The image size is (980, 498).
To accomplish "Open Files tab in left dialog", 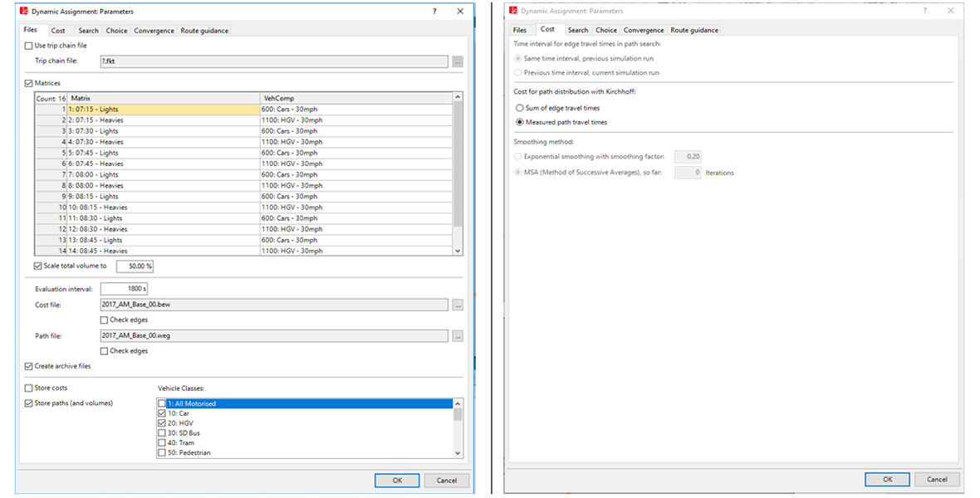I will 31,29.
